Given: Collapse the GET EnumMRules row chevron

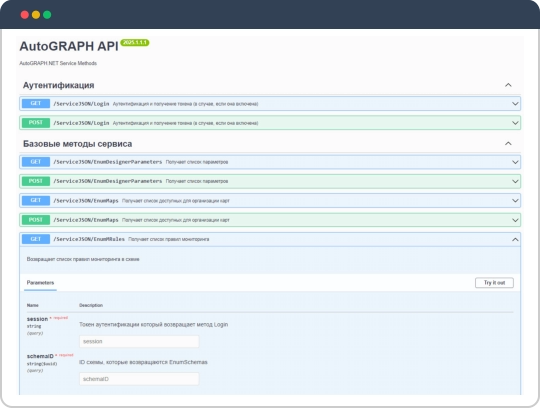Looking at the screenshot, I should point(515,239).
